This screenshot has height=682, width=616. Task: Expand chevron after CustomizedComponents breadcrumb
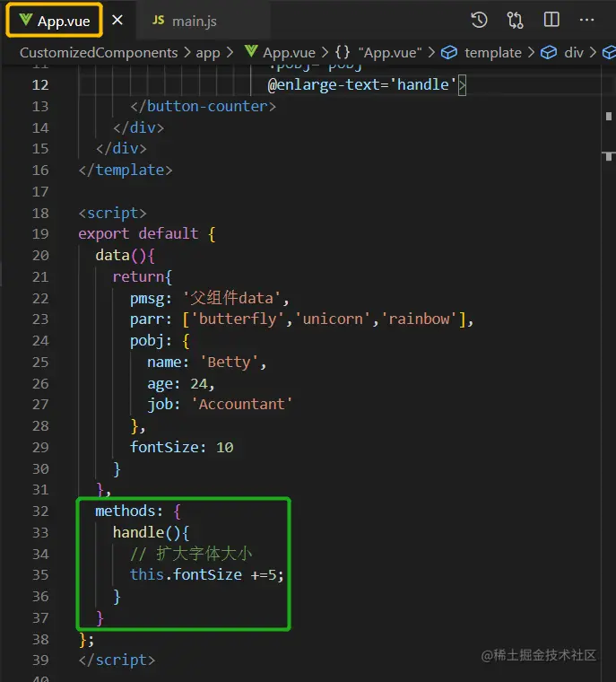[x=187, y=53]
